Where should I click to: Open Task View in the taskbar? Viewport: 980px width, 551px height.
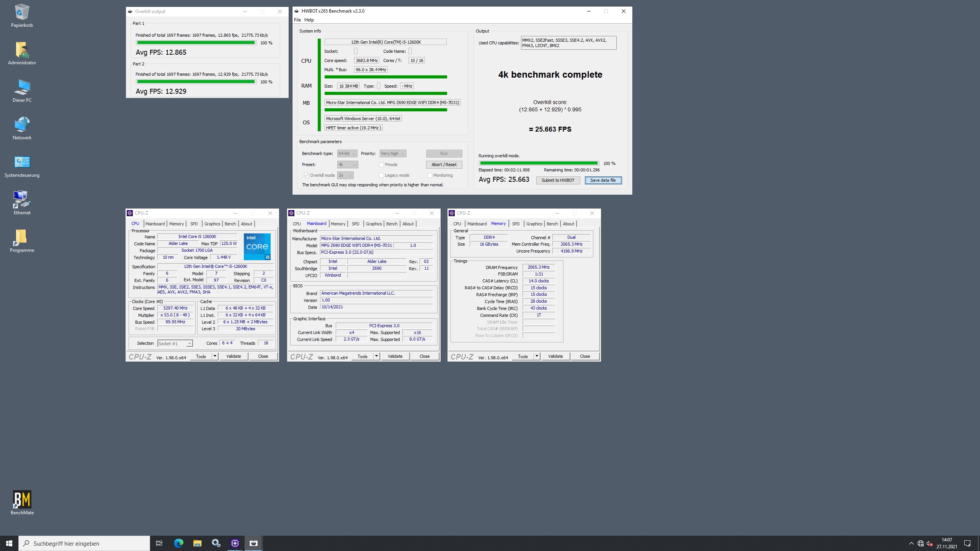[159, 543]
